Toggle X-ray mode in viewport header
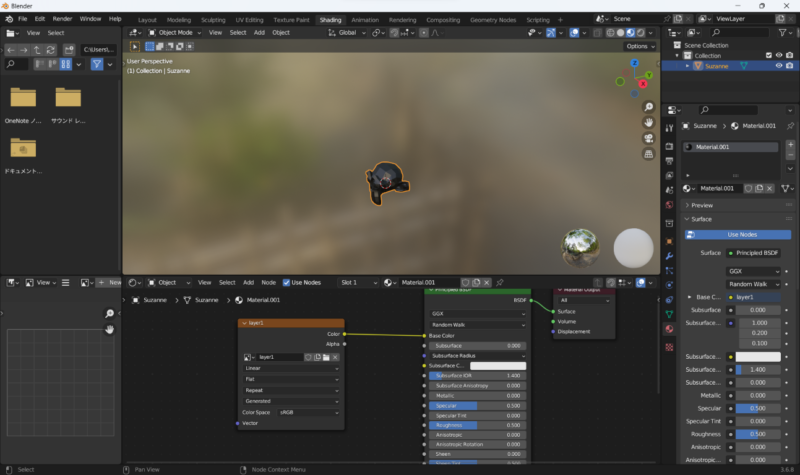800x475 pixels. tap(597, 33)
